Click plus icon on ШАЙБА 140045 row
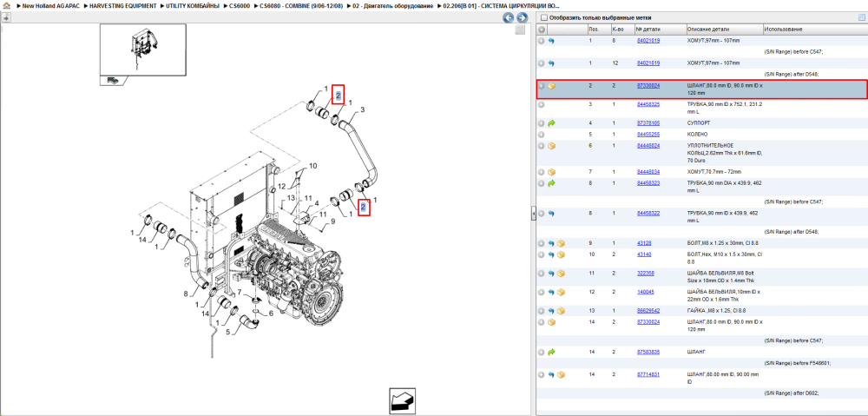This screenshot has width=868, height=416. (x=542, y=292)
